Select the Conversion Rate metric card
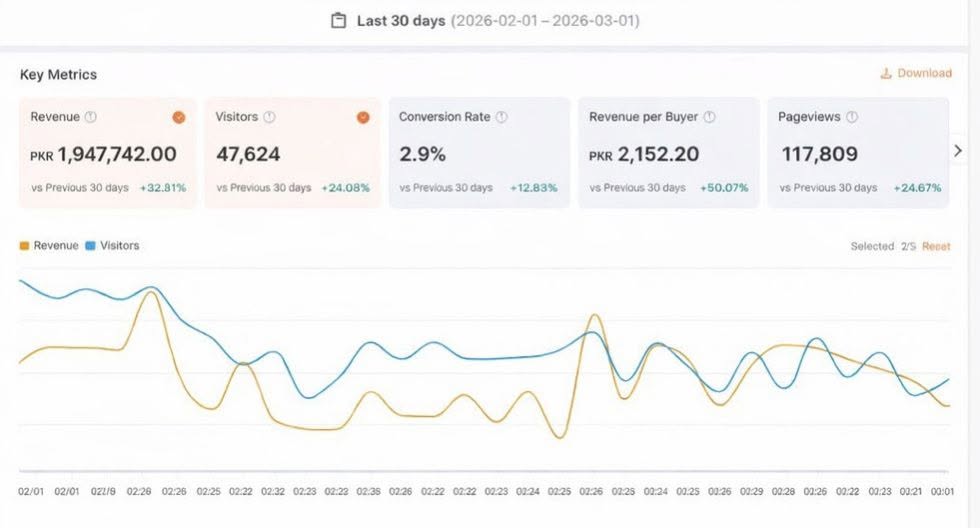 (x=479, y=152)
